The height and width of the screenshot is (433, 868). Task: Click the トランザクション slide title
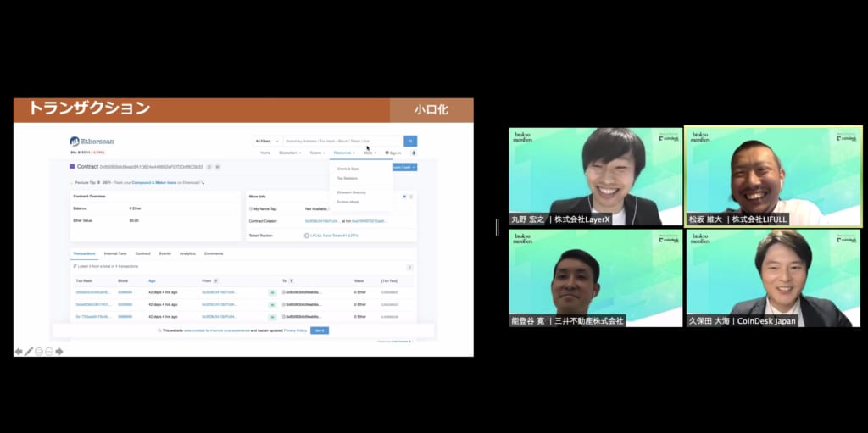tap(90, 108)
